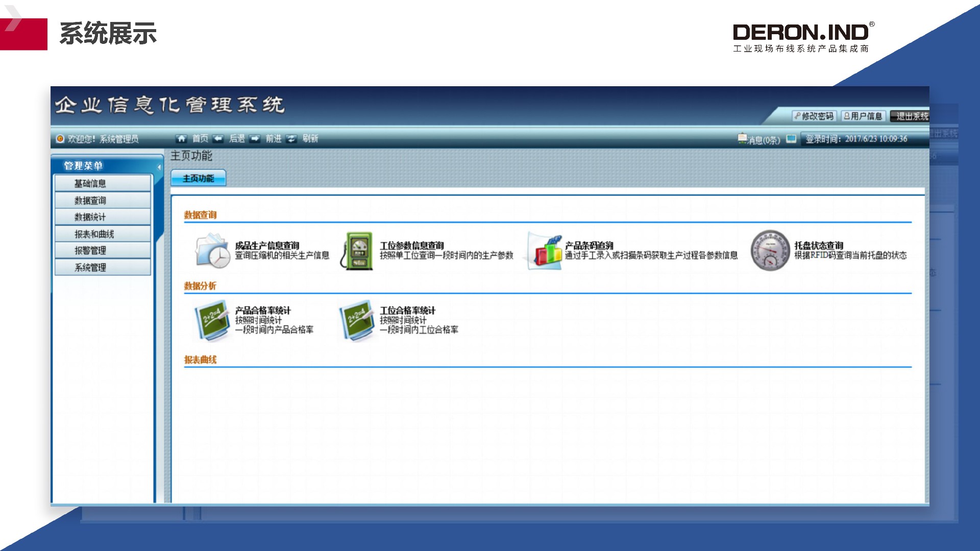Collapse the 管理菜单 side panel arrow
980x551 pixels.
(159, 167)
